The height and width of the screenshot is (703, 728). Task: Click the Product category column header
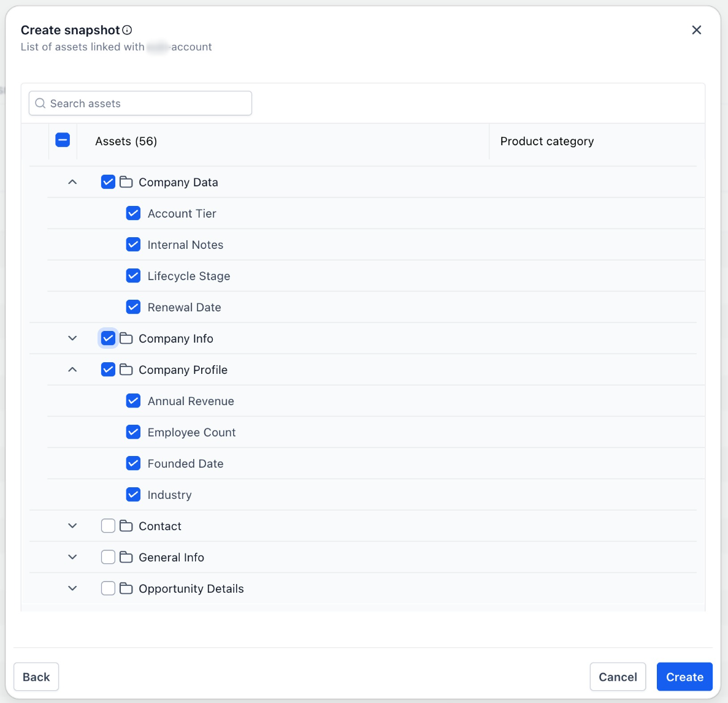[547, 141]
